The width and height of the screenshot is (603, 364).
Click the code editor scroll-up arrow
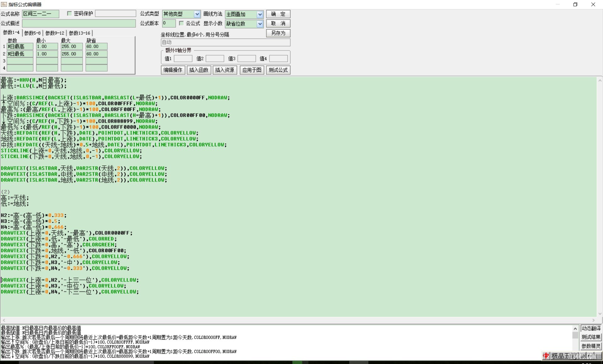pos(600,80)
